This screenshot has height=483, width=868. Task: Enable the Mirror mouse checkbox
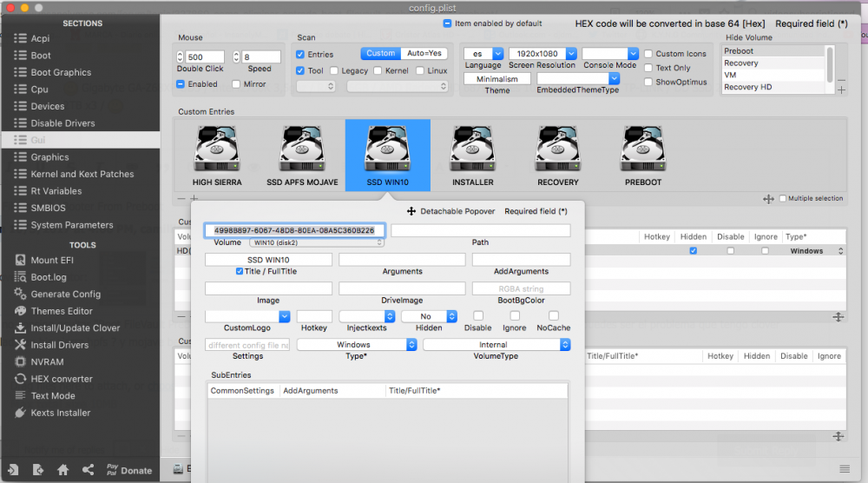[236, 83]
